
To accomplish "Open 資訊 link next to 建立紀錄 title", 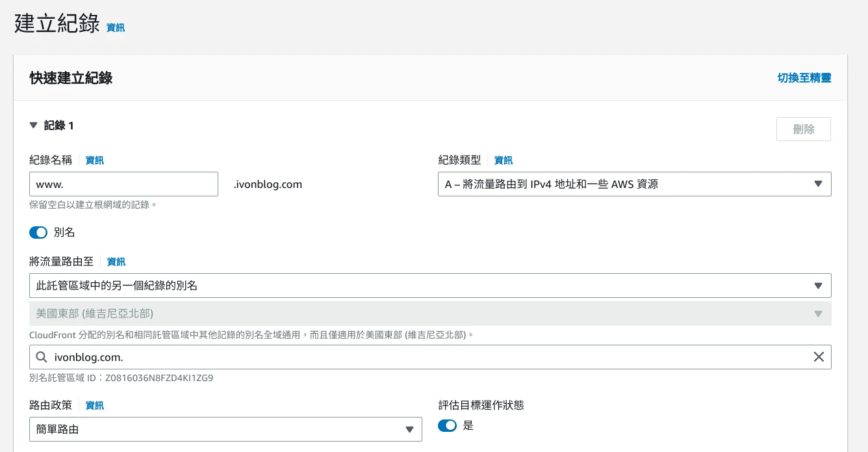I will coord(116,28).
